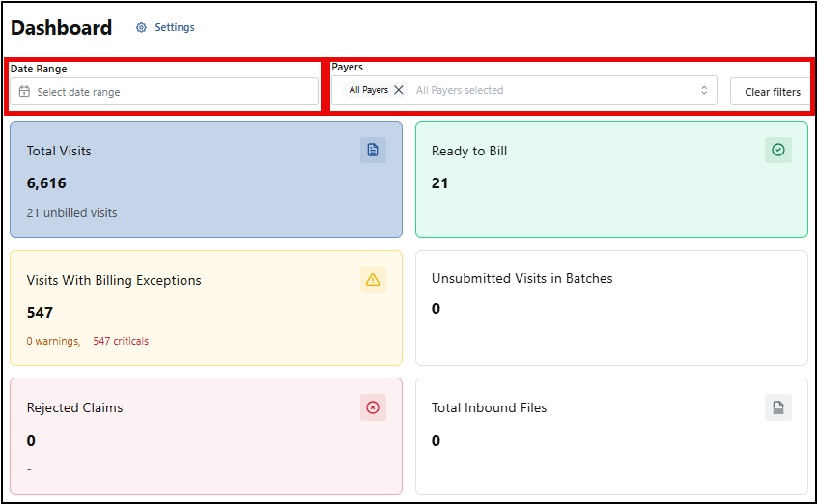Open Unsubmitted Visits in Batches card

pos(611,308)
